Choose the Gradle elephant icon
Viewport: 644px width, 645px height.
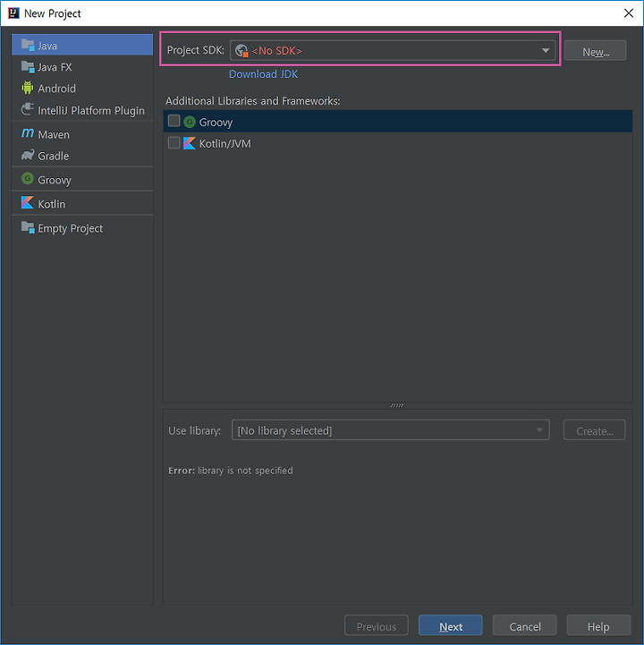pyautogui.click(x=28, y=155)
